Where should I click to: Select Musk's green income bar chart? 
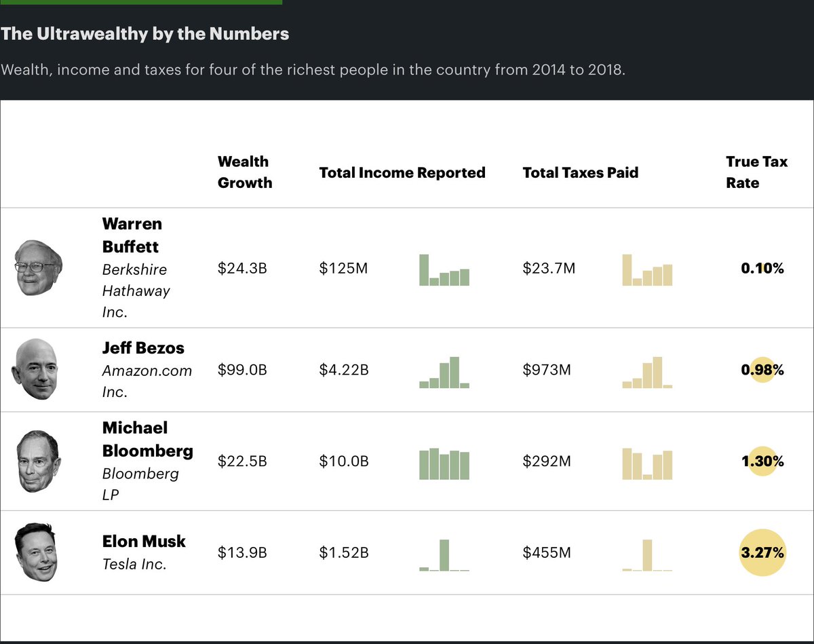coord(444,554)
